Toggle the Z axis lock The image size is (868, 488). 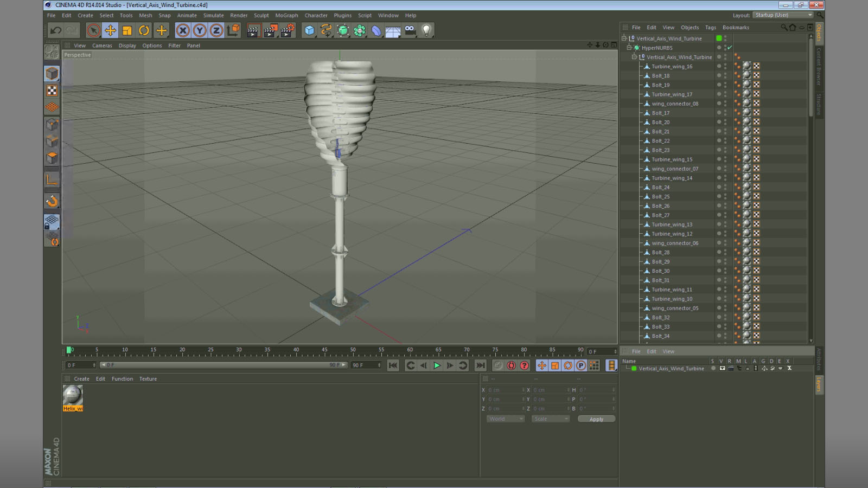[216, 30]
